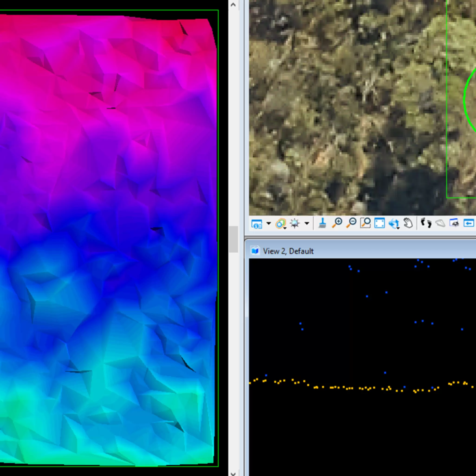
Task: Click the Navigate View camera icon
Action: click(454, 223)
